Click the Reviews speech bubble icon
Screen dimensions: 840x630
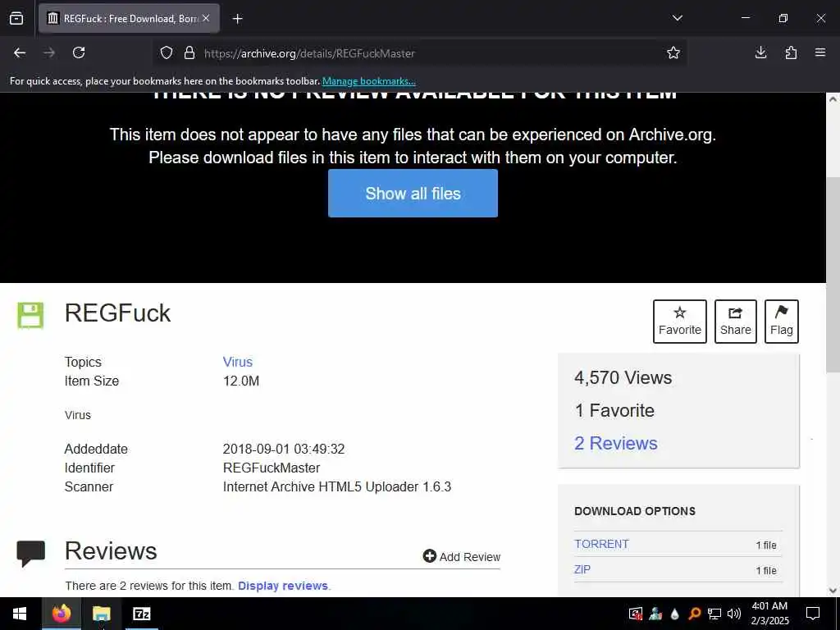(x=30, y=553)
